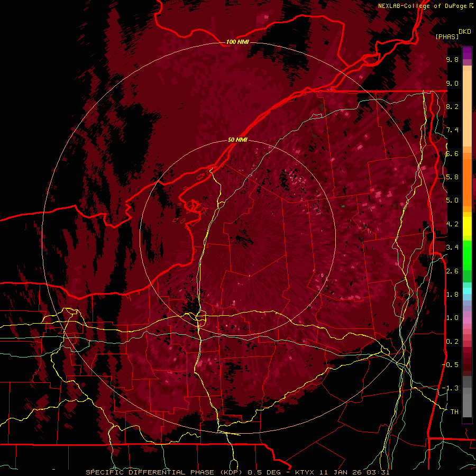Click the 0.2 value on the scale
The image size is (476, 476).
pyautogui.click(x=452, y=342)
